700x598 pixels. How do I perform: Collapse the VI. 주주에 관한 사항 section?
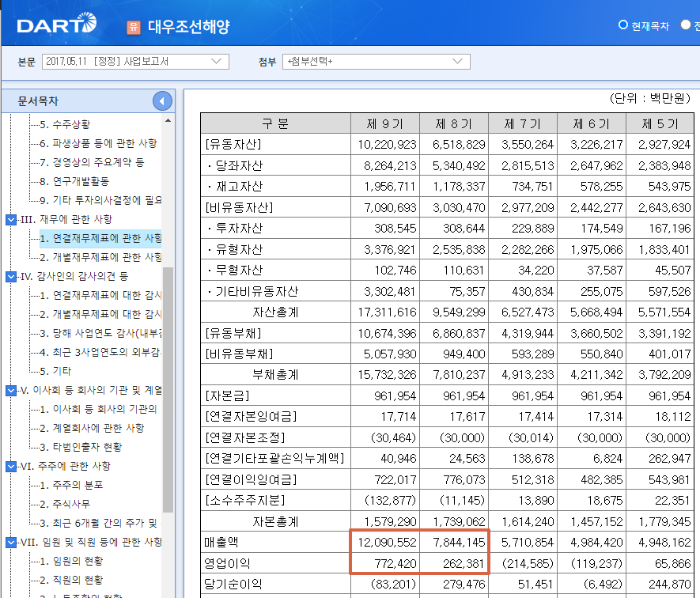pyautogui.click(x=8, y=464)
